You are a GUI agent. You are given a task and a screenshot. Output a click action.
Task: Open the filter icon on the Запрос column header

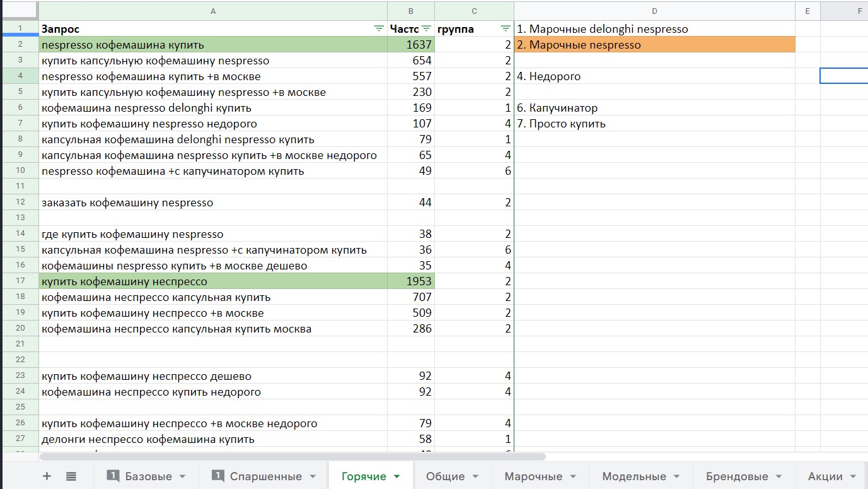(x=378, y=28)
